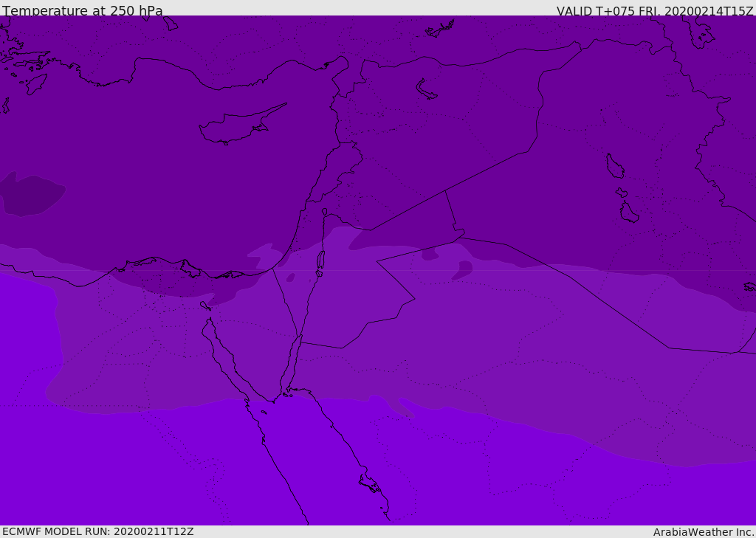This screenshot has height=538, width=756.
Task: Click the darkest purple temperature patch over the Mediterranean
Action: point(32,195)
